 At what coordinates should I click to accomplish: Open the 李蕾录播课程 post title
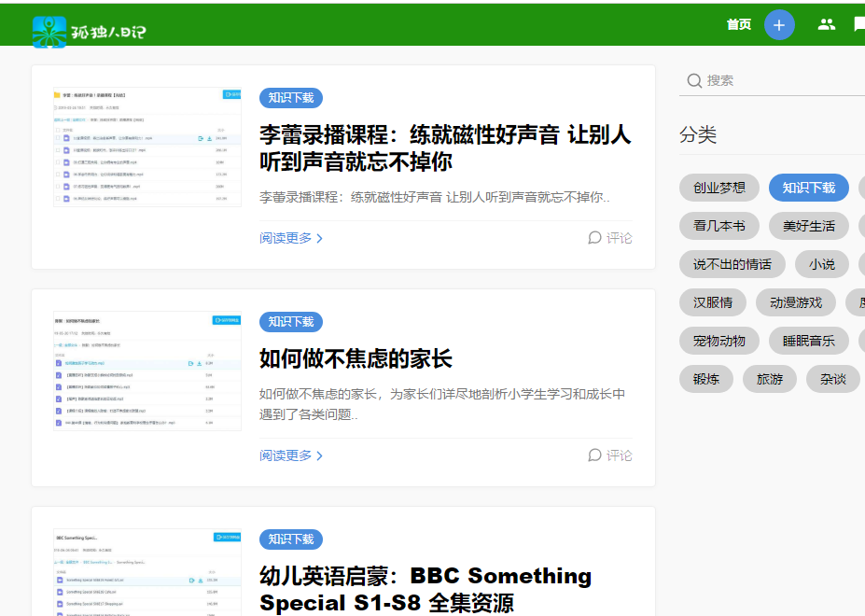click(445, 147)
